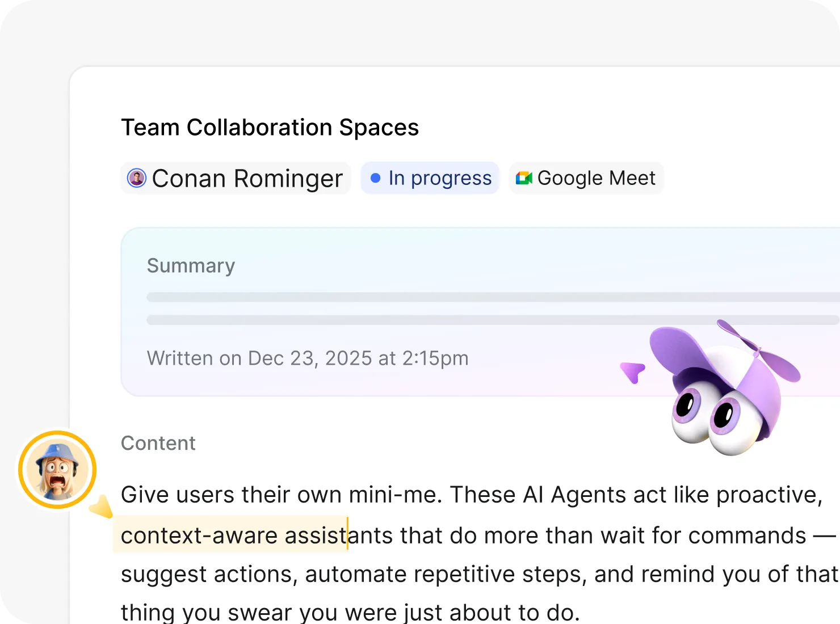Click the Conan Rominger profile avatar icon
The height and width of the screenshot is (624, 840).
point(137,178)
